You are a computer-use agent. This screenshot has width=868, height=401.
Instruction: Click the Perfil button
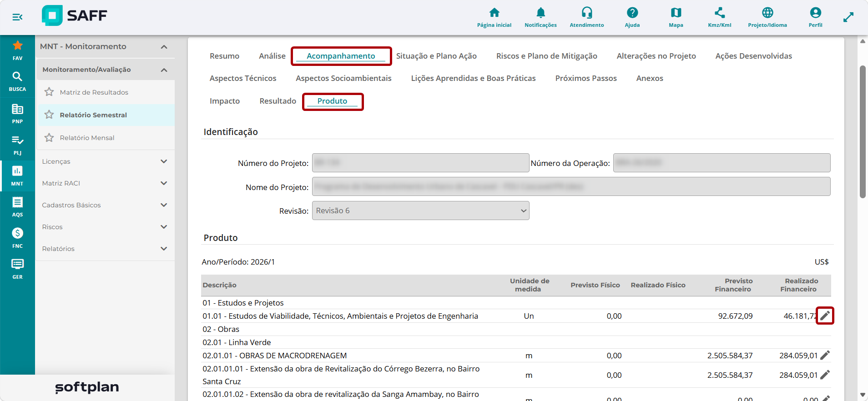(815, 17)
